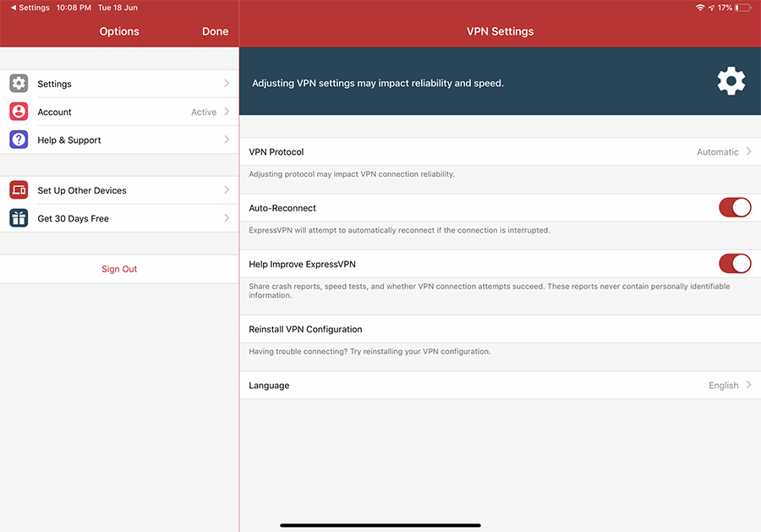Tap the Help & Support question mark icon
This screenshot has height=532, width=761.
tap(19, 140)
